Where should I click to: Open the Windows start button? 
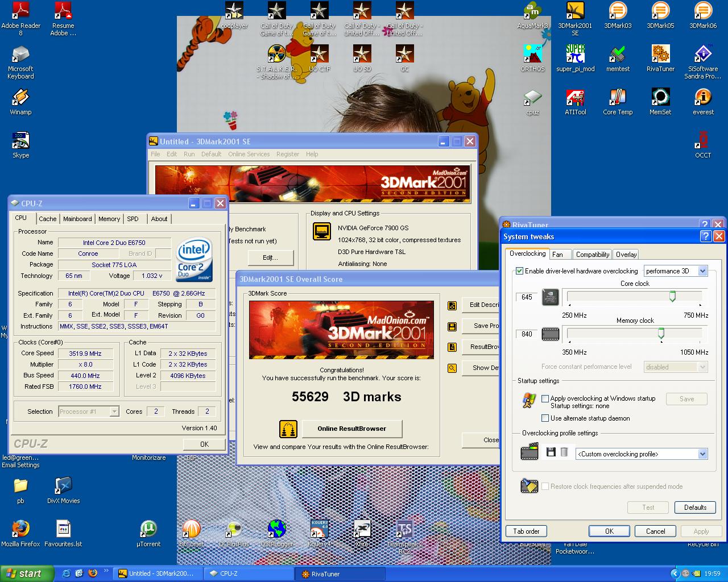(27, 573)
